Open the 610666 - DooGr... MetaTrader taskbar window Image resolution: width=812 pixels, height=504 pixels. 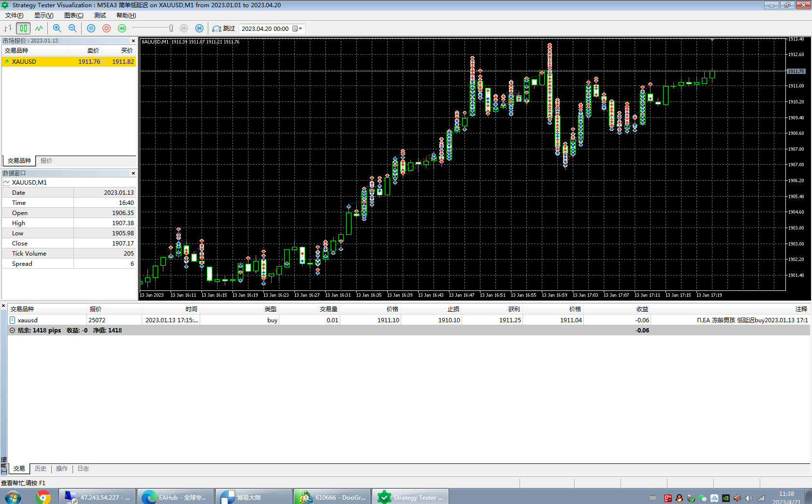coord(332,497)
